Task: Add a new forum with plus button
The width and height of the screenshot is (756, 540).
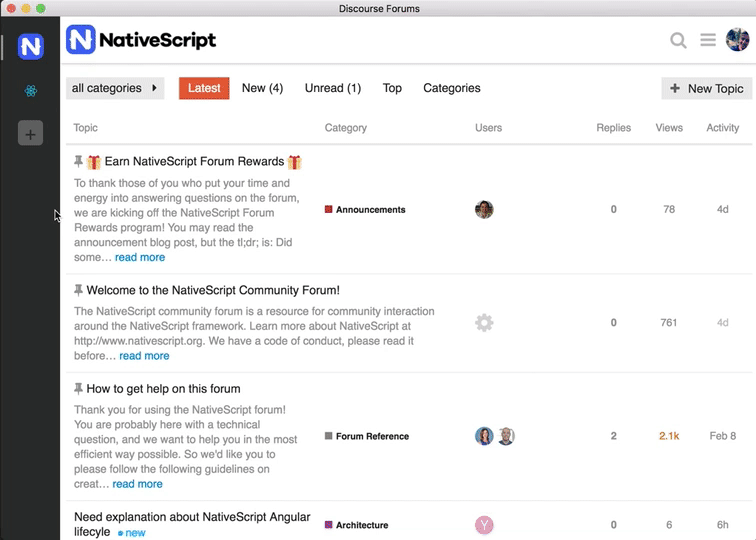Action: point(30,133)
